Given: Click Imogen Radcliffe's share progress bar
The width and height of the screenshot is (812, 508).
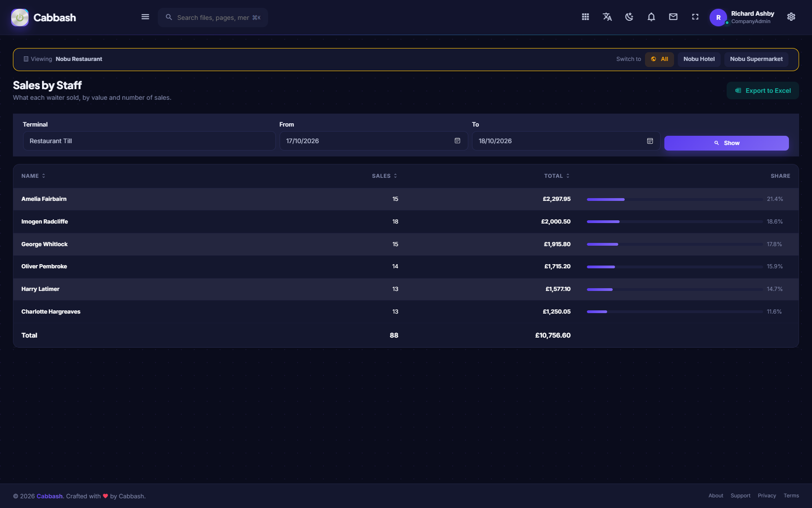Looking at the screenshot, I should point(675,222).
